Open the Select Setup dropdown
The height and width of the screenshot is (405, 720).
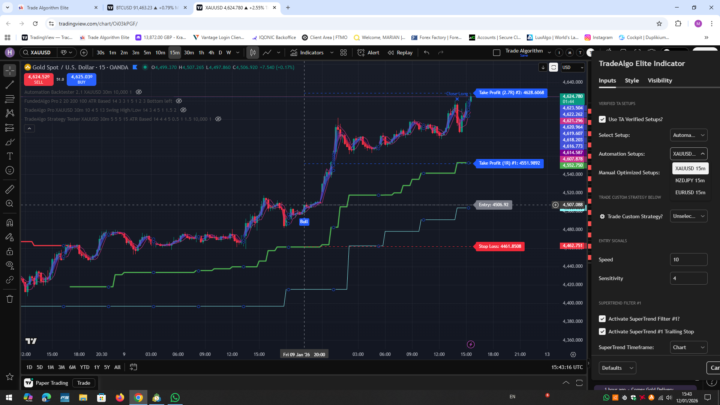tap(688, 135)
